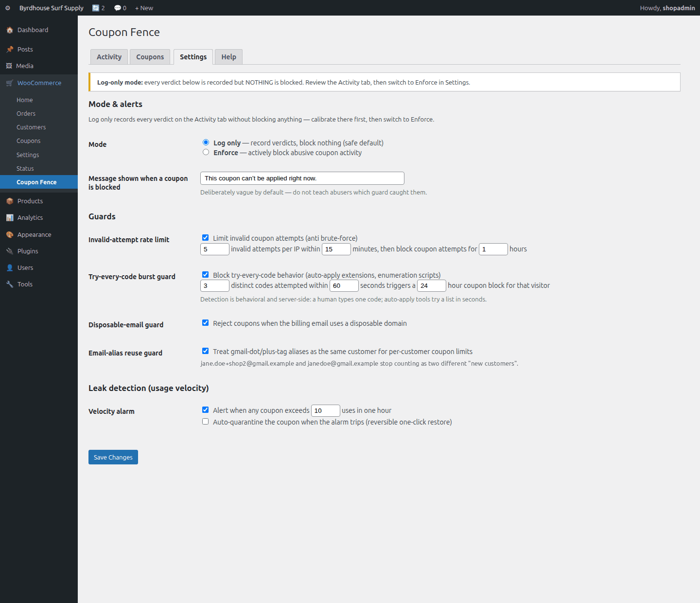The image size is (700, 603).
Task: Open Byrdhouse Surf Supply site link
Action: click(52, 8)
